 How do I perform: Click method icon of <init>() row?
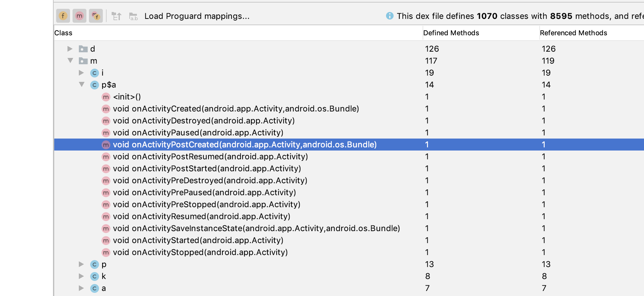[x=106, y=97]
